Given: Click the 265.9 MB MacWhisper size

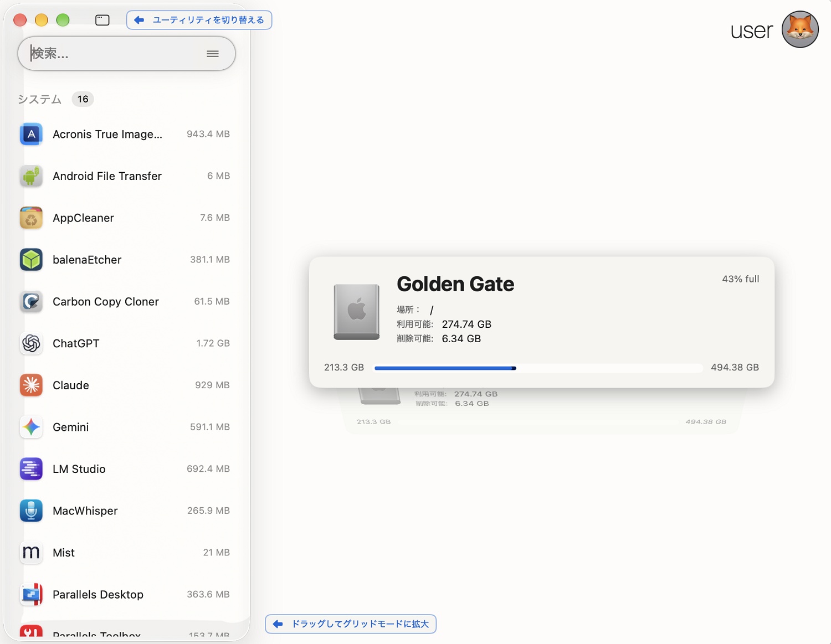Looking at the screenshot, I should [208, 511].
